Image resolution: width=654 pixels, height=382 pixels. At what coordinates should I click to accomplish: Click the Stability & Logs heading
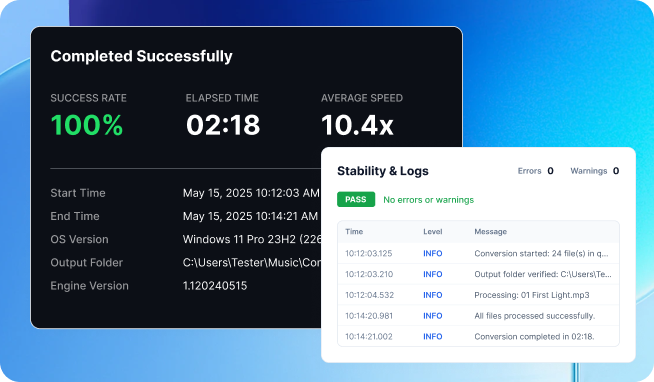[383, 171]
